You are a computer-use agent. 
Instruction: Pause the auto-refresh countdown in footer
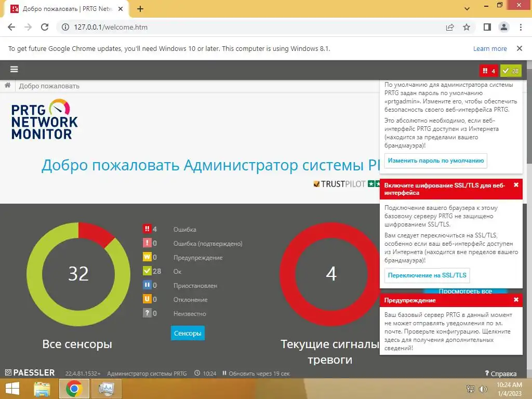click(224, 373)
